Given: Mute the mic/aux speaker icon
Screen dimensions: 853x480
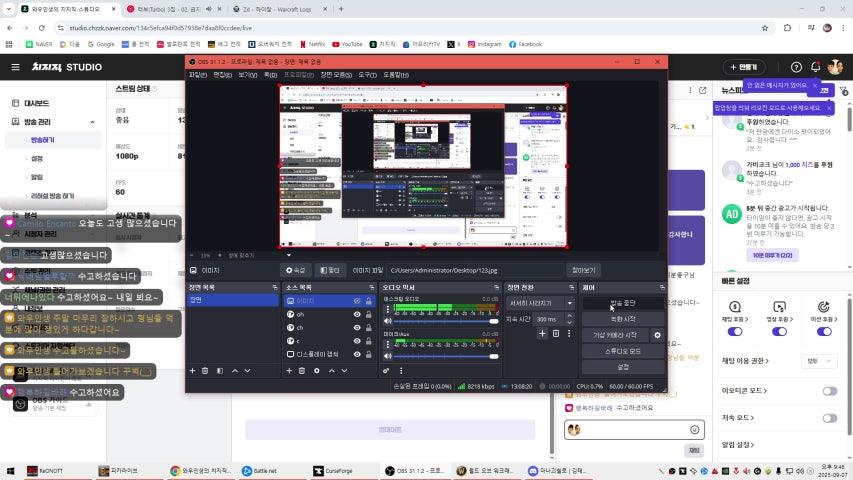Looking at the screenshot, I should pyautogui.click(x=388, y=356).
